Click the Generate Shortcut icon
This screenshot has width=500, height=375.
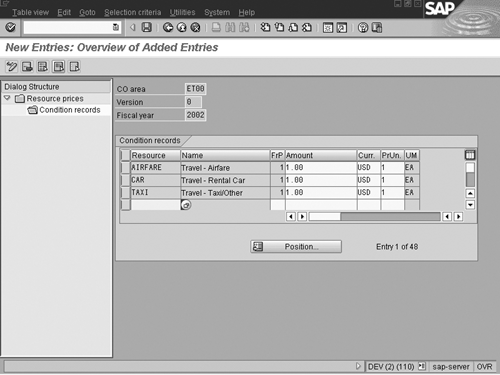(342, 28)
